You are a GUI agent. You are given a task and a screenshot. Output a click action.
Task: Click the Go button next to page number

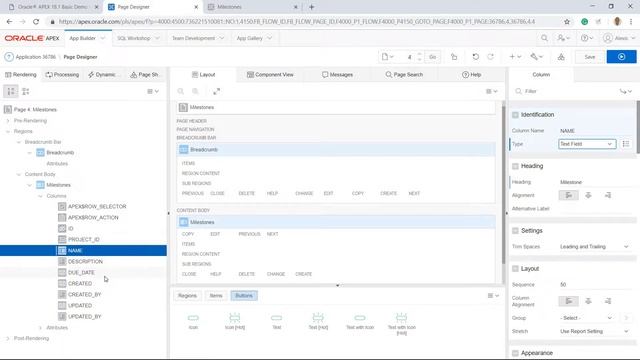[433, 57]
